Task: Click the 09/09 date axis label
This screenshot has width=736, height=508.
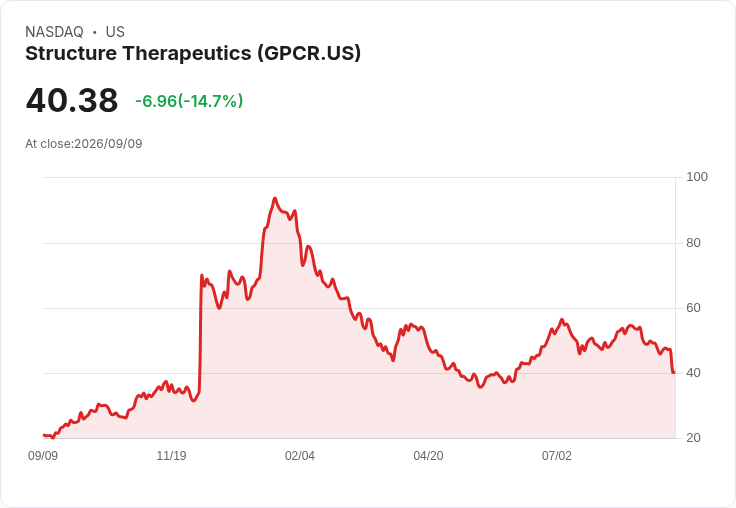Action: click(43, 455)
